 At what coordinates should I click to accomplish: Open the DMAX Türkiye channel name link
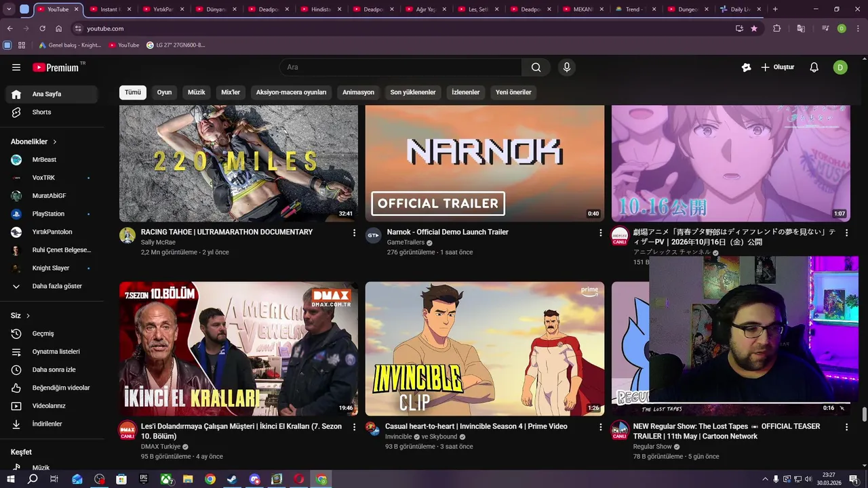(161, 447)
